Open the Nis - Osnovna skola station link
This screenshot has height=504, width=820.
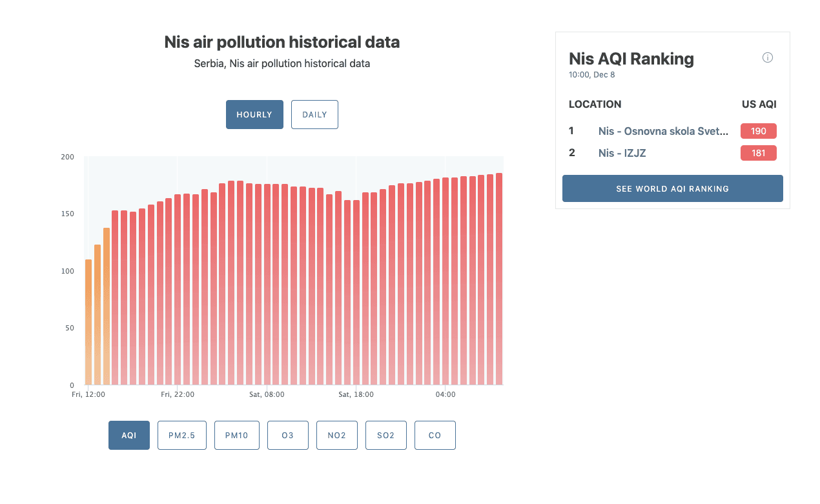tap(663, 131)
